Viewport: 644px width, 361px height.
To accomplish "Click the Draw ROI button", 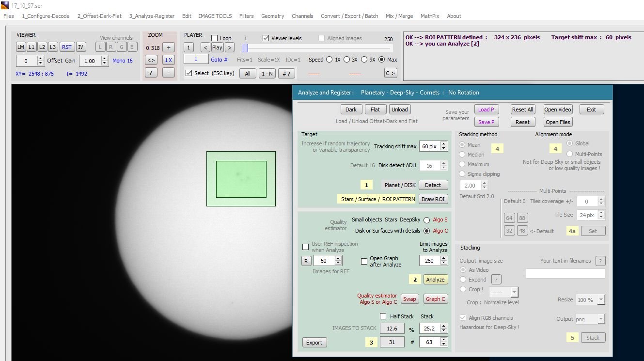I will [x=433, y=199].
